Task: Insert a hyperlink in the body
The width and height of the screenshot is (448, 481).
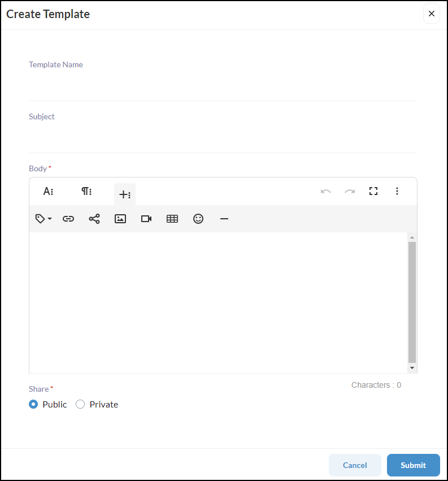Action: click(x=68, y=219)
